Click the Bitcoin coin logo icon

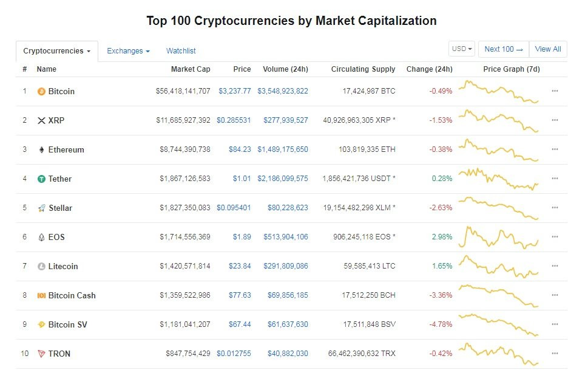[41, 92]
